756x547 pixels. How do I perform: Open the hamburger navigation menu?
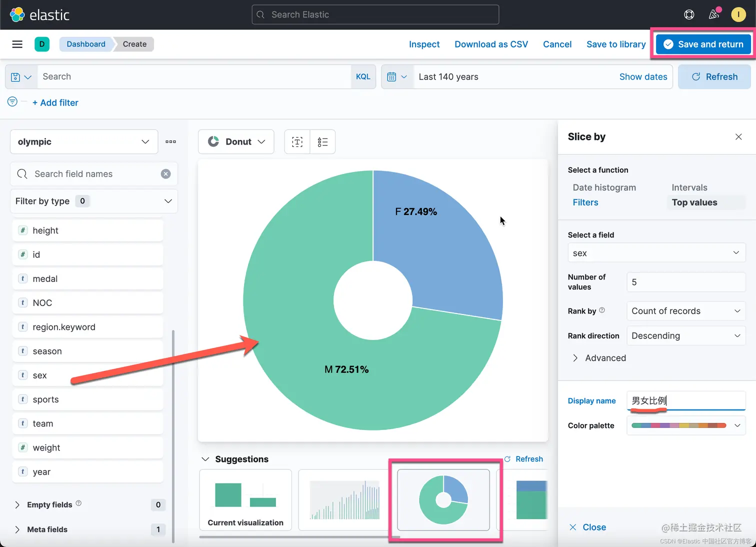pos(17,44)
